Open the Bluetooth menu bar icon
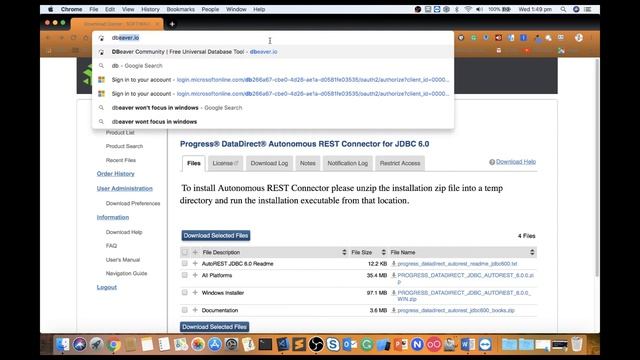This screenshot has height=360, width=640. click(x=457, y=9)
